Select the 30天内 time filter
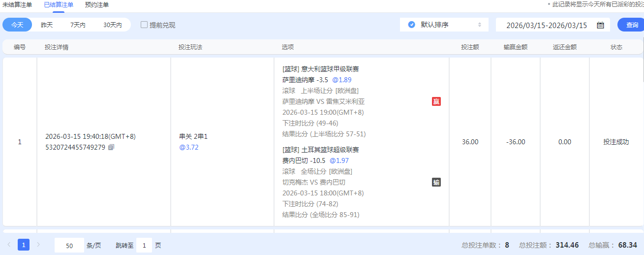This screenshot has height=255, width=644. click(113, 25)
